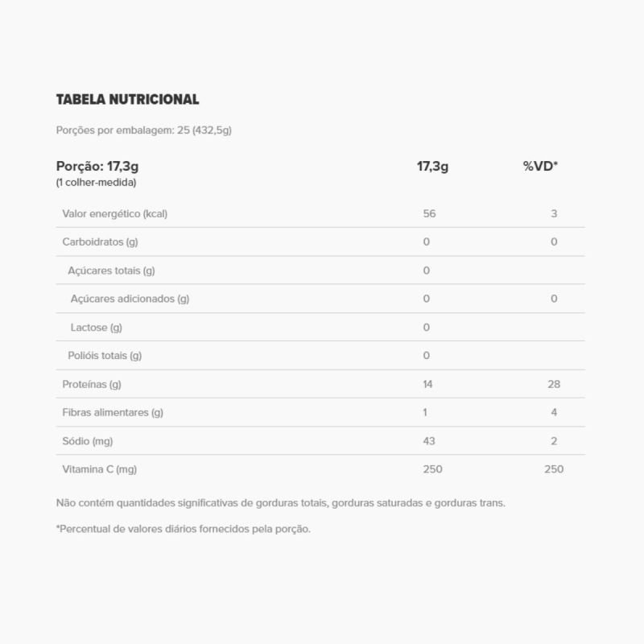644x644 pixels.
Task: Click the %VD* column header
Action: point(540,167)
